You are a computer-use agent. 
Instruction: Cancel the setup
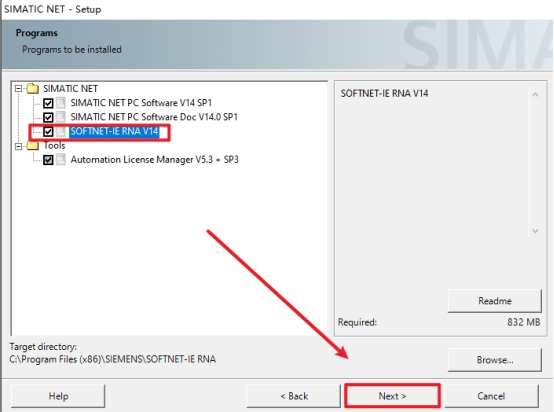coord(491,396)
